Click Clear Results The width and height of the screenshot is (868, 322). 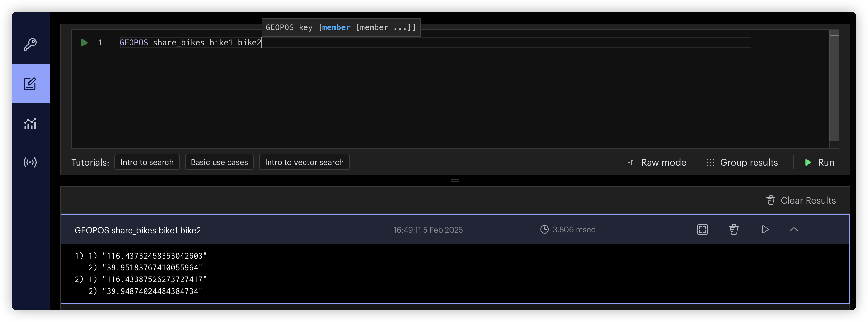click(801, 200)
